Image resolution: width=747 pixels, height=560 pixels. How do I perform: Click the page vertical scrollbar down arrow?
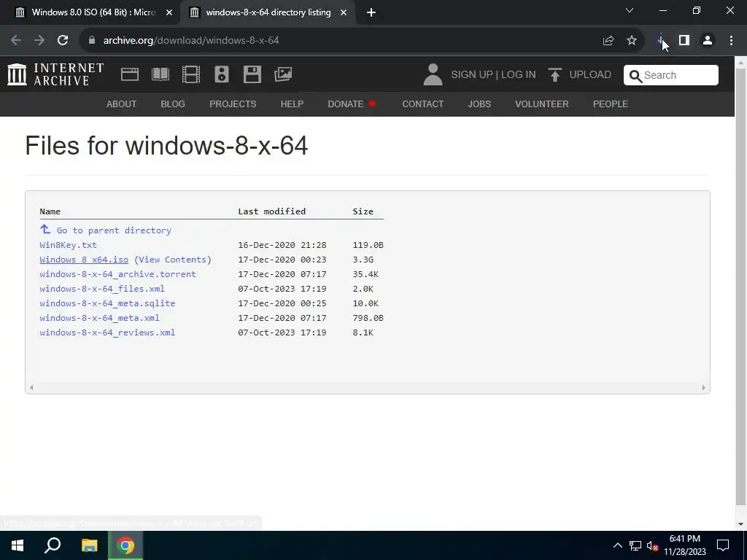[x=741, y=524]
